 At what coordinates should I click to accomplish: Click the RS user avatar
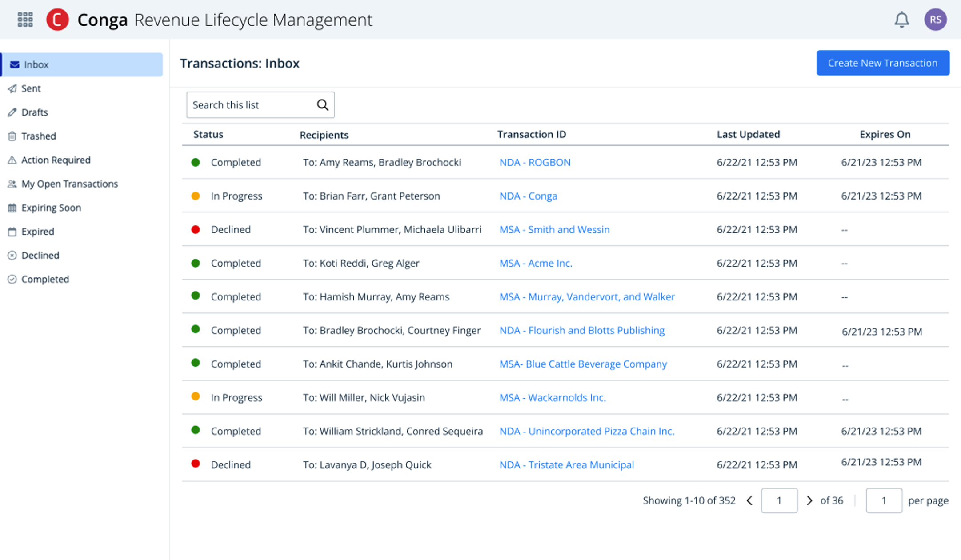point(936,20)
